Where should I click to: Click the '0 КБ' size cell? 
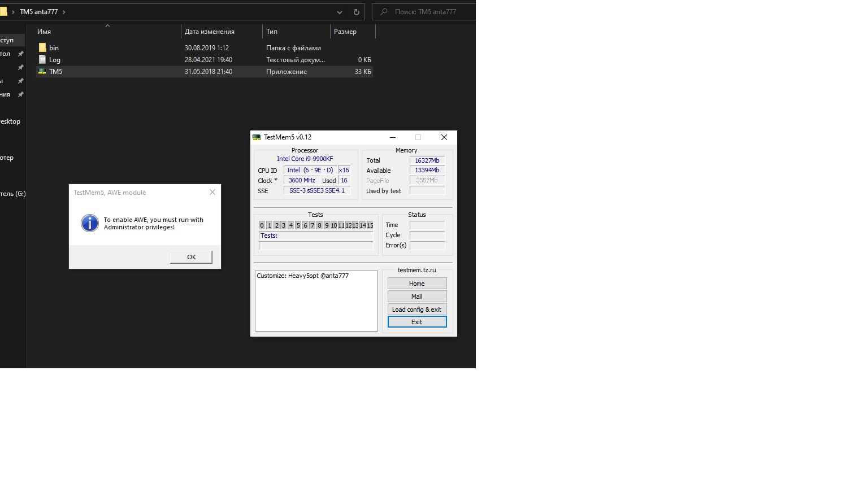(364, 60)
